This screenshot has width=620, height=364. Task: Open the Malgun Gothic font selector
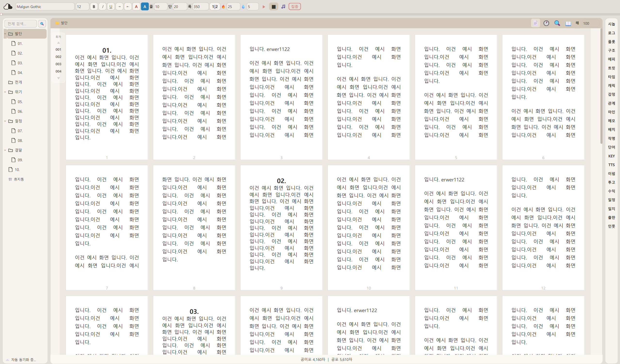[45, 7]
